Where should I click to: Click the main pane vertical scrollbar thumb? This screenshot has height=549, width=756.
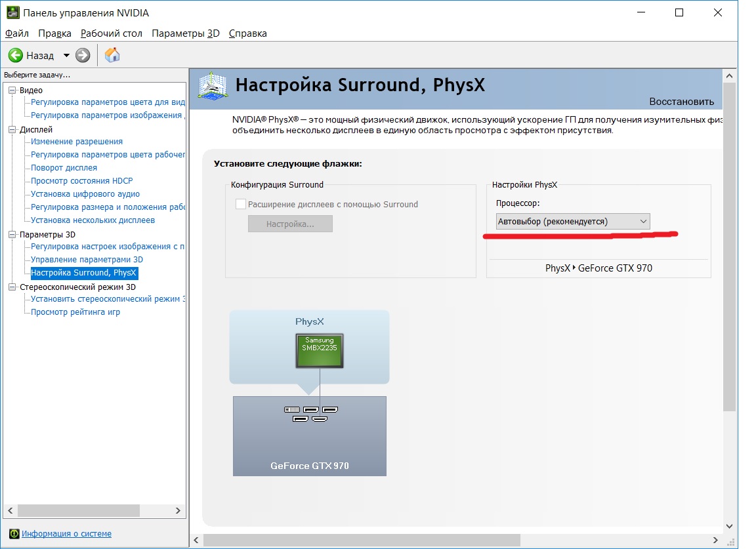pos(730,247)
